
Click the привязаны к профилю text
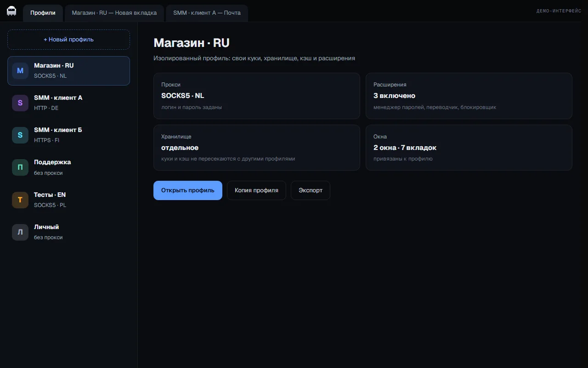click(403, 159)
